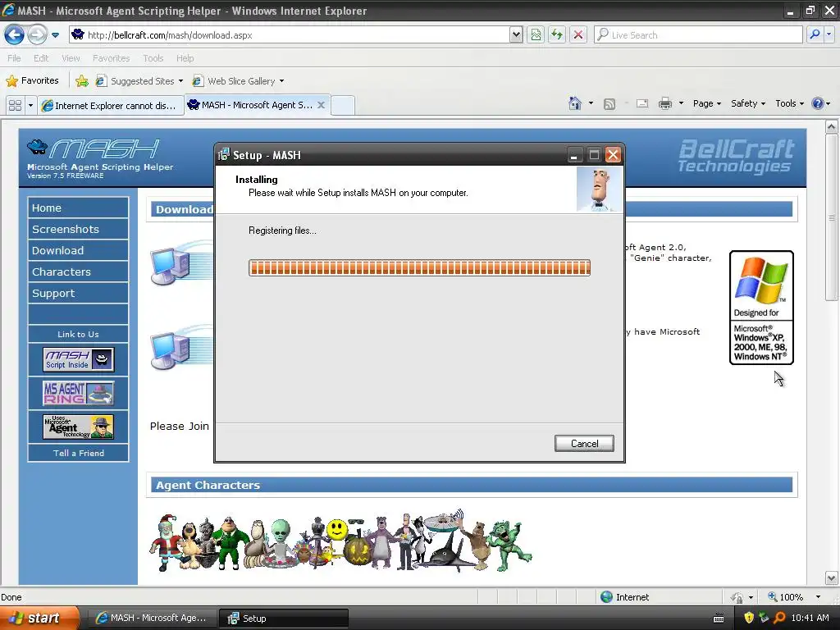This screenshot has height=630, width=840.
Task: Click the installation progress bar
Action: click(419, 268)
